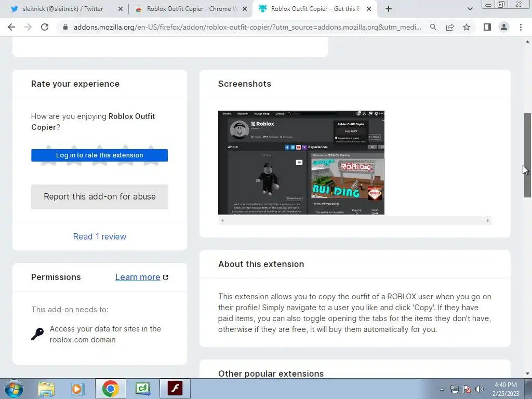
Task: Open a new tab
Action: click(x=389, y=9)
